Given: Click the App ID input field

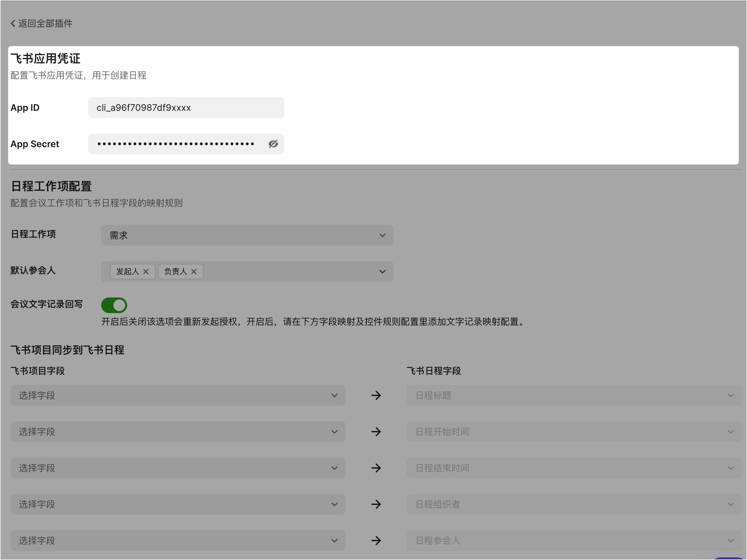Looking at the screenshot, I should pyautogui.click(x=186, y=108).
